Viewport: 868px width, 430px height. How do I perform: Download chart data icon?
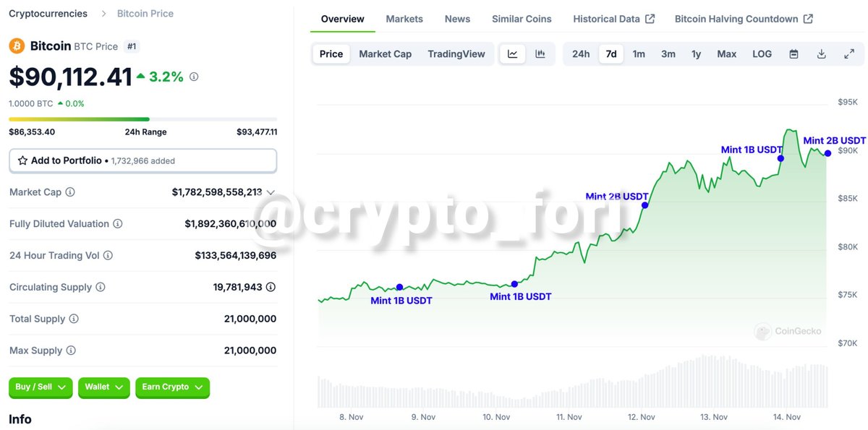(x=822, y=54)
